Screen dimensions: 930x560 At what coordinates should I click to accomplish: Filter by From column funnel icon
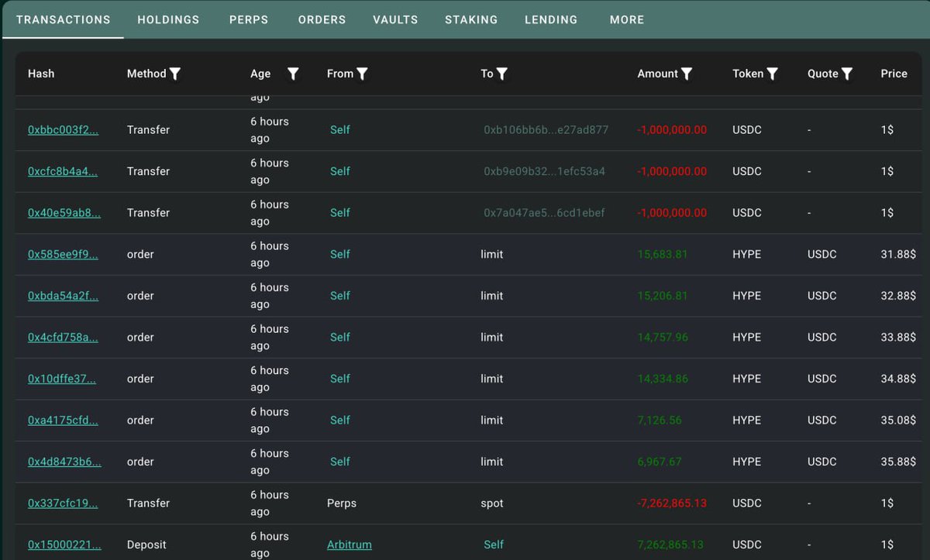(362, 74)
